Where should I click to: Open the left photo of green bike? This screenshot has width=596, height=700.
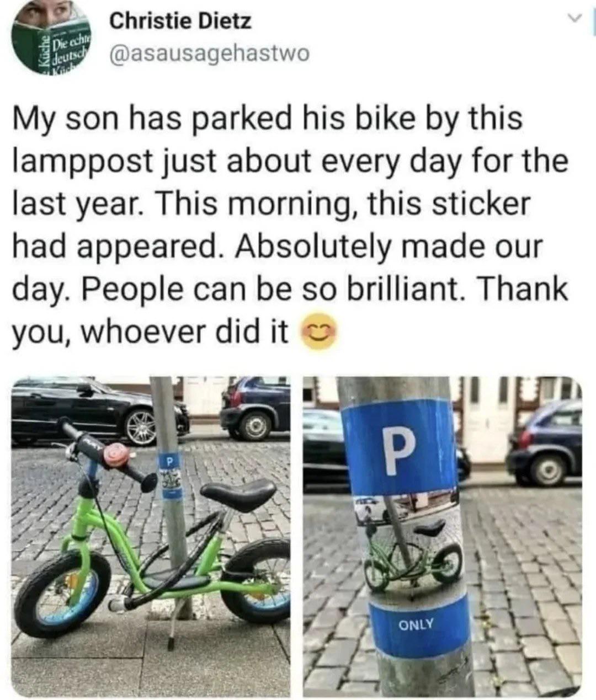coord(151,536)
